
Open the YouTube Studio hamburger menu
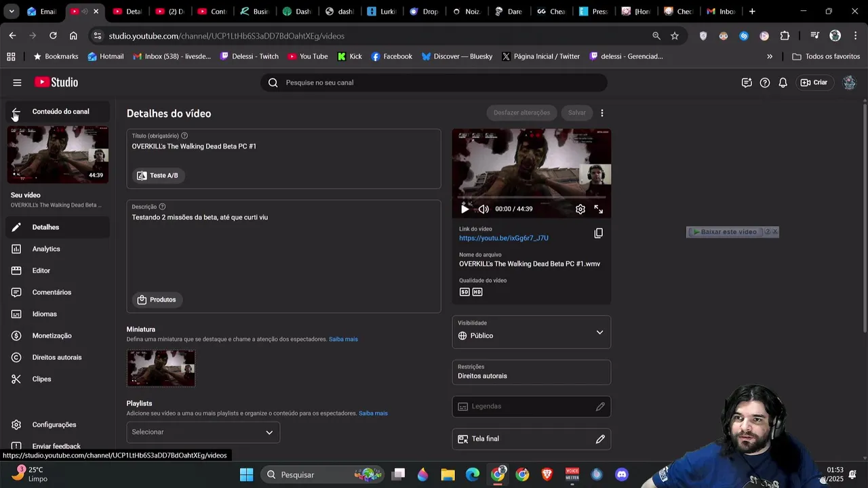point(17,83)
